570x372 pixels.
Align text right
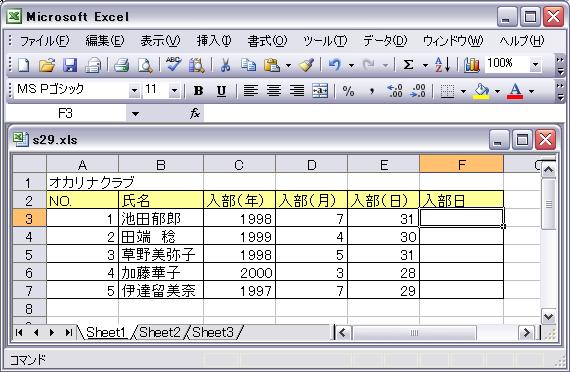pos(297,91)
